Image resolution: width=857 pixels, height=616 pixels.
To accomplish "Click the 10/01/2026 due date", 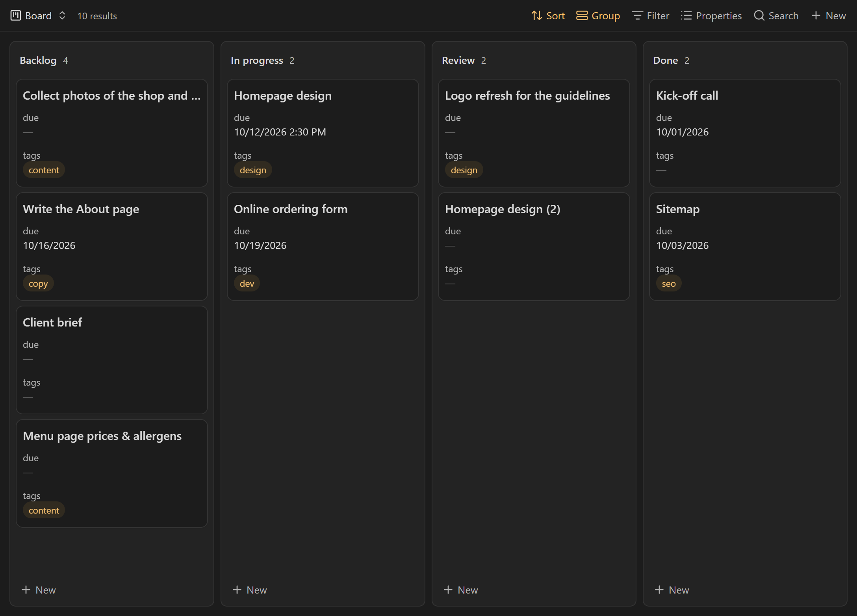I will tap(683, 132).
